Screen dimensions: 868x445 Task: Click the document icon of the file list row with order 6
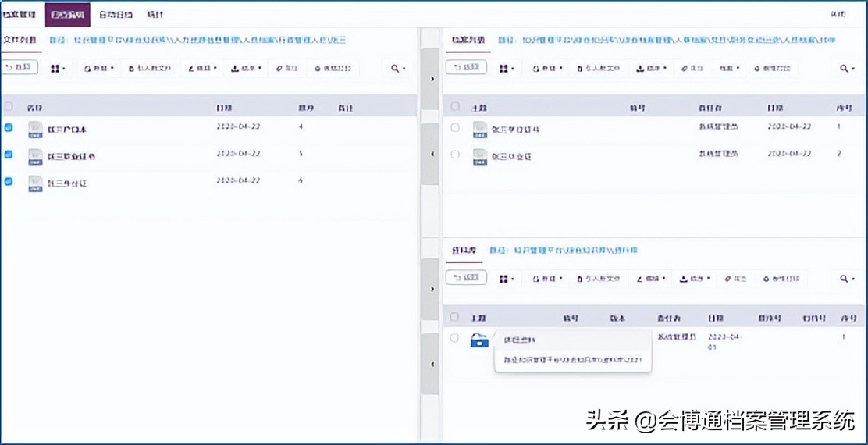[x=35, y=183]
